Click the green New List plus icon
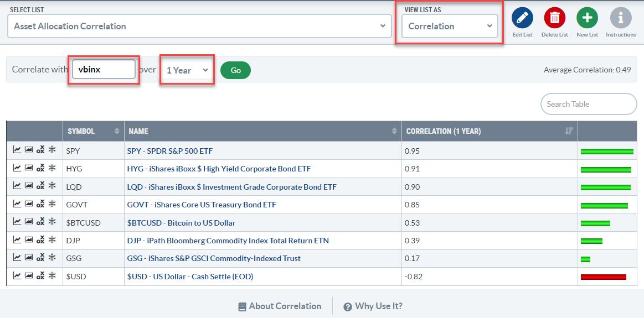 587,18
